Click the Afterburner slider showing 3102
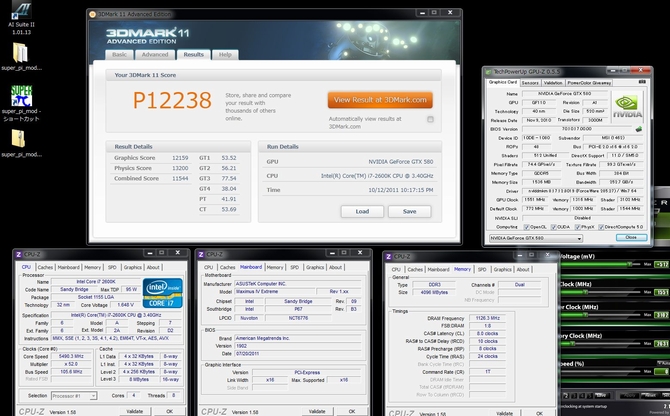Image resolution: width=670 pixels, height=416 pixels. tap(601, 315)
